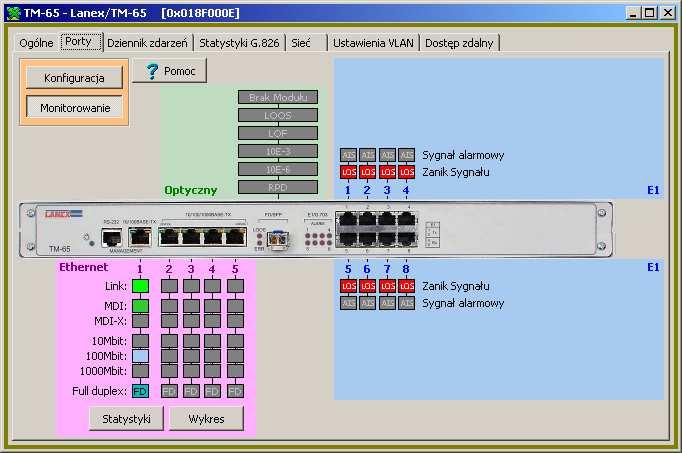Click the 'Zanik Sygnału' label below the device
Viewport: 682px width, 453px height.
click(x=456, y=286)
